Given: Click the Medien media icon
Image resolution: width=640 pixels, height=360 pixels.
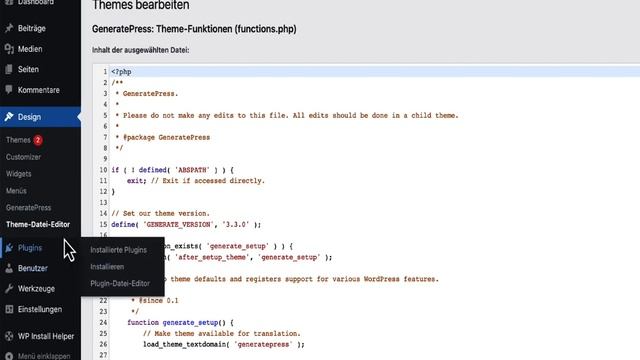Looking at the screenshot, I should 9,49.
